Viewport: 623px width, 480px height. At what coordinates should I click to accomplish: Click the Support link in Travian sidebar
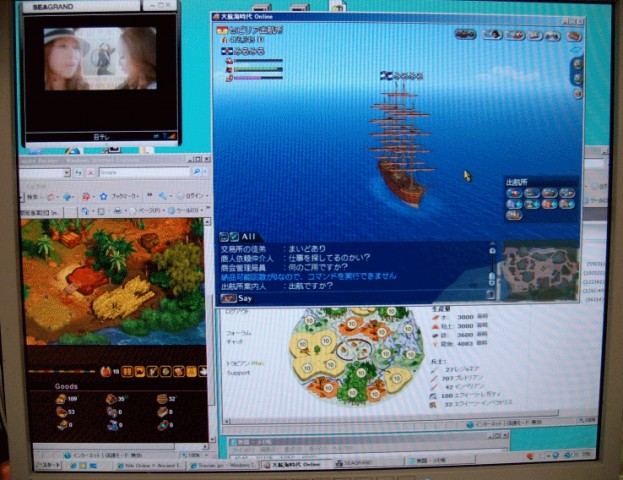[238, 373]
